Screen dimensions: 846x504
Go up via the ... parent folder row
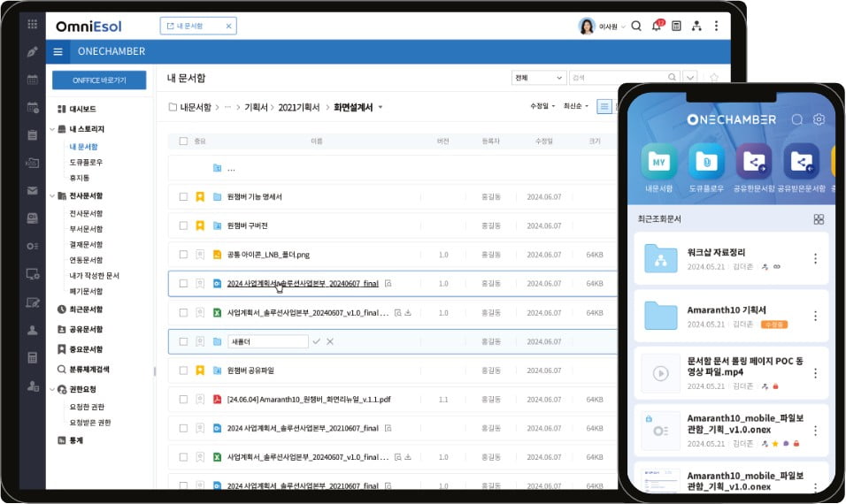coord(392,168)
